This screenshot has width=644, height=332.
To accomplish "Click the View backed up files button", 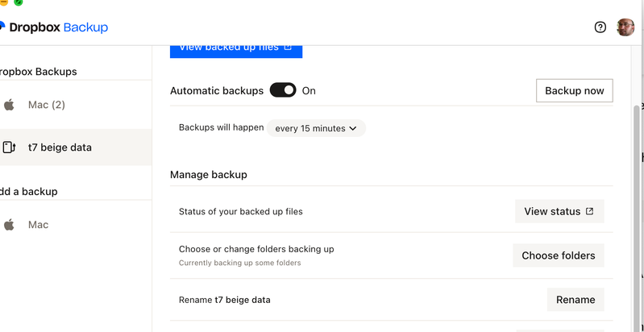I will pos(235,48).
